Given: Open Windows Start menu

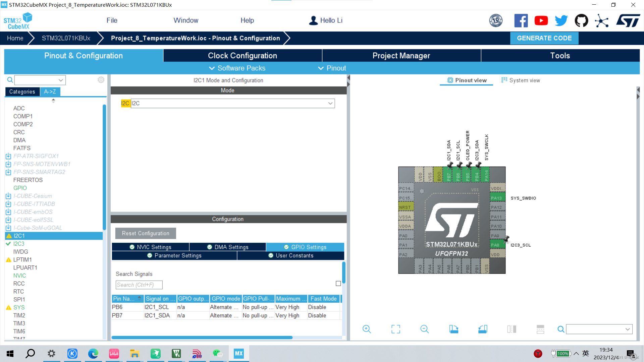Looking at the screenshot, I should 10,354.
